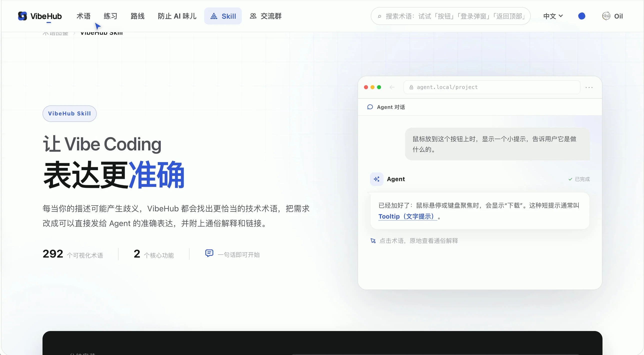The image size is (644, 355).
Task: Click the 表达更准确 headline
Action: click(114, 175)
